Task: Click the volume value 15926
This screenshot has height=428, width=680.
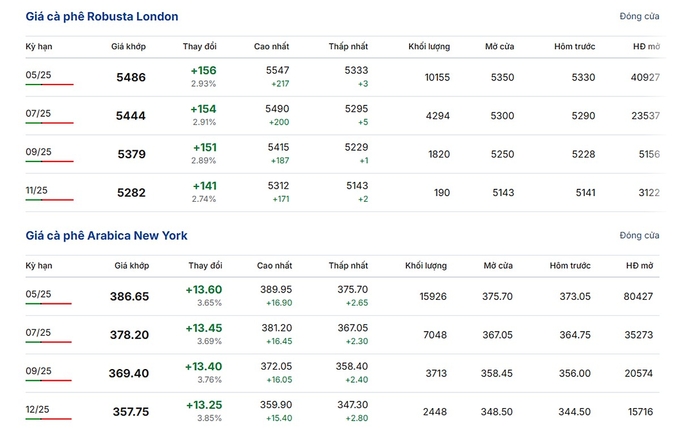Action: [x=433, y=297]
